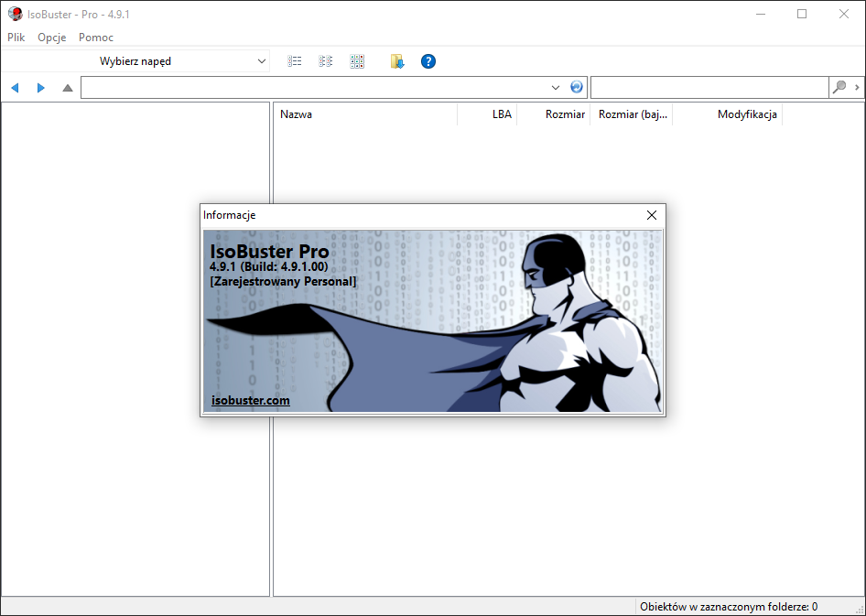Sort by Nazwa column header
The height and width of the screenshot is (616, 866).
365,114
